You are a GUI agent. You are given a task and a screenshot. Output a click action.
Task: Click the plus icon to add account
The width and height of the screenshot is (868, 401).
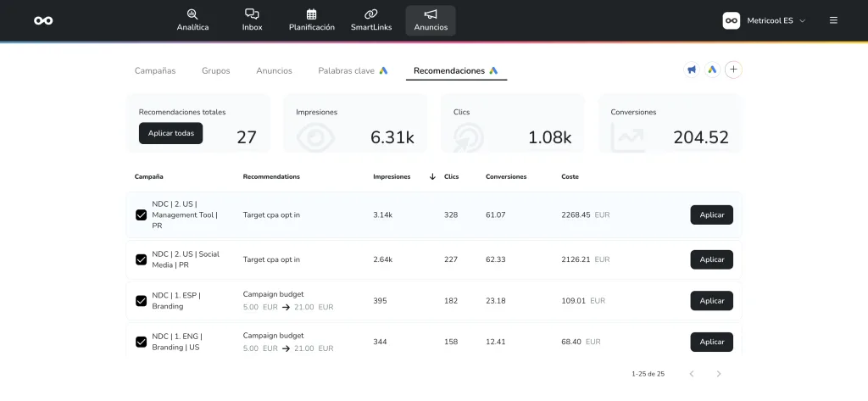(734, 70)
